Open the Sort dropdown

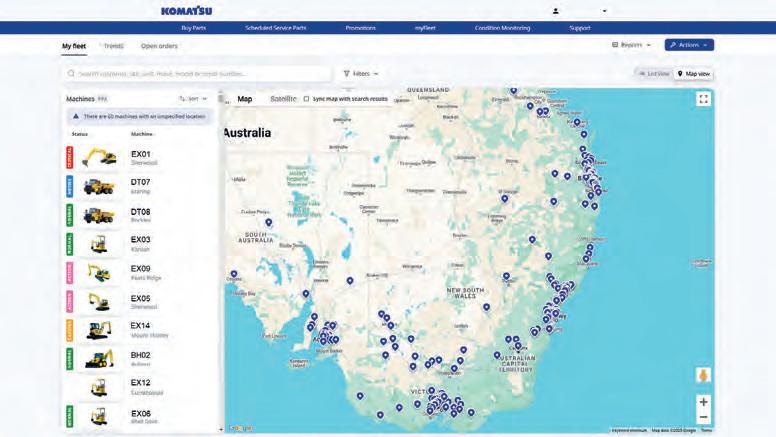point(193,99)
